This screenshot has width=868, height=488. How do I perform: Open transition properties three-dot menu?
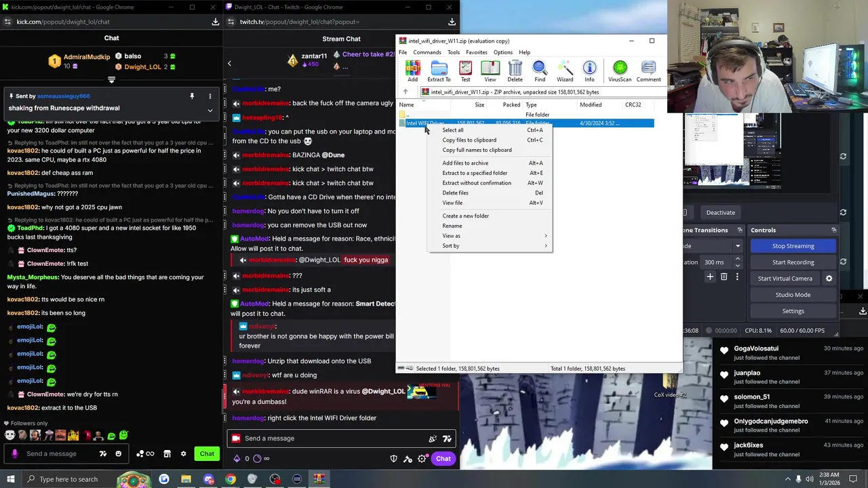[737, 277]
